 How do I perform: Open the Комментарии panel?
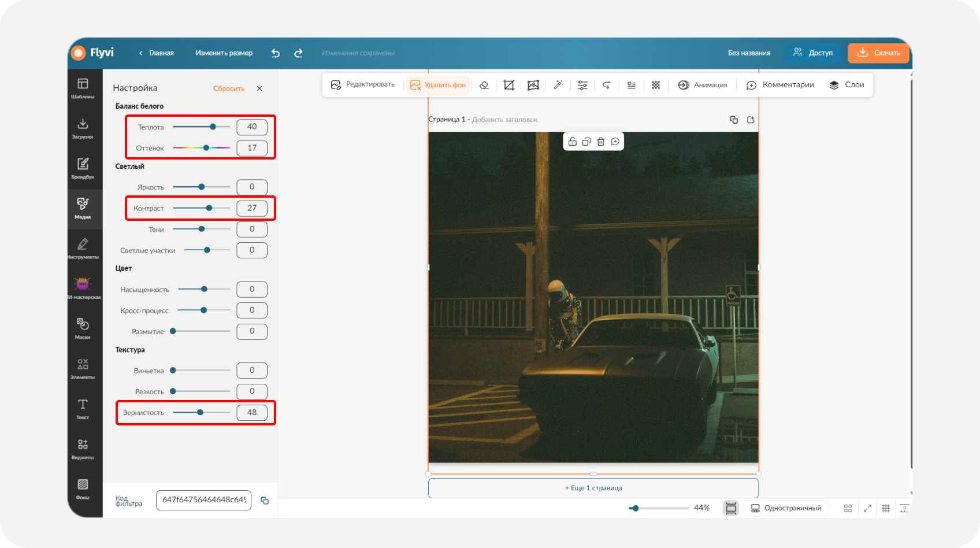tap(780, 85)
